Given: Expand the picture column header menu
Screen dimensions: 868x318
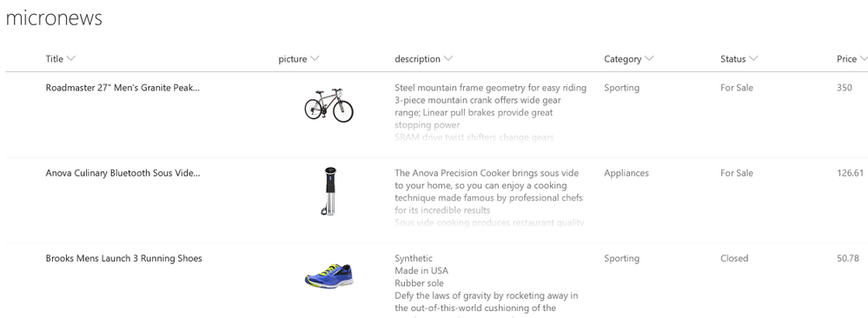Looking at the screenshot, I should (x=315, y=59).
